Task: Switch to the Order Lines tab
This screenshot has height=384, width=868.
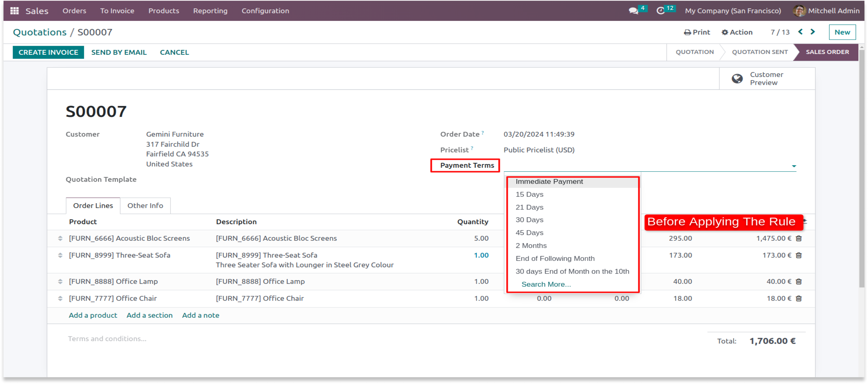Action: (x=93, y=205)
